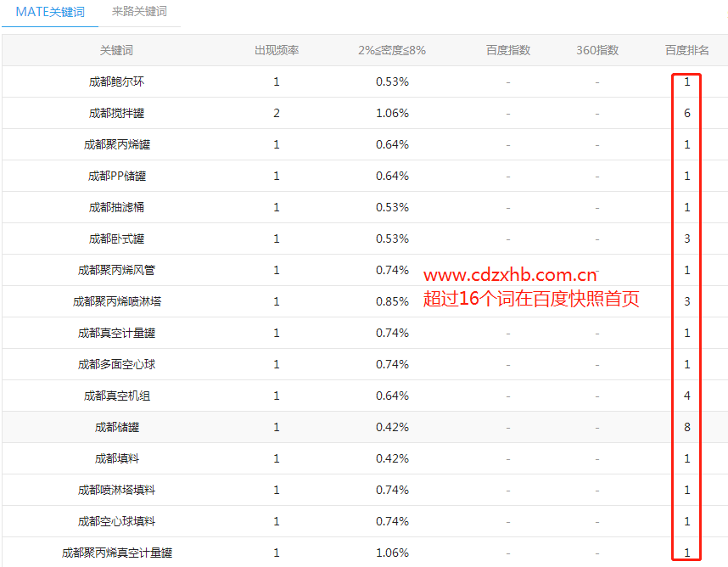Image resolution: width=728 pixels, height=567 pixels.
Task: Select keyword 成都多面空心球
Action: [116, 365]
